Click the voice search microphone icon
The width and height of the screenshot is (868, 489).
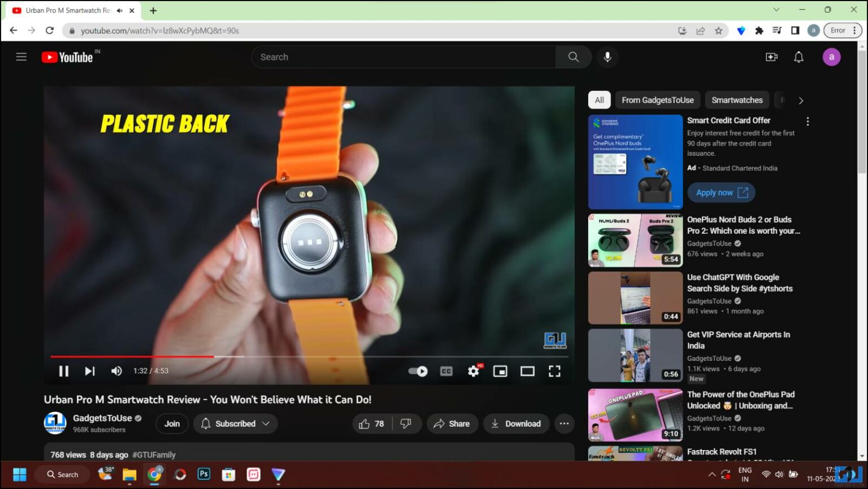pyautogui.click(x=607, y=56)
